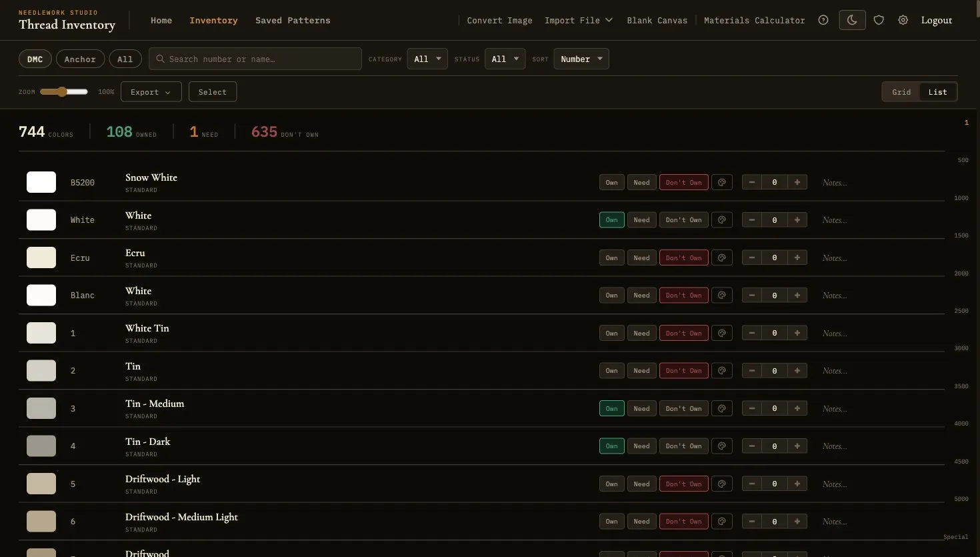This screenshot has width=980, height=557.
Task: Open the Sort by Number dropdown
Action: [581, 59]
